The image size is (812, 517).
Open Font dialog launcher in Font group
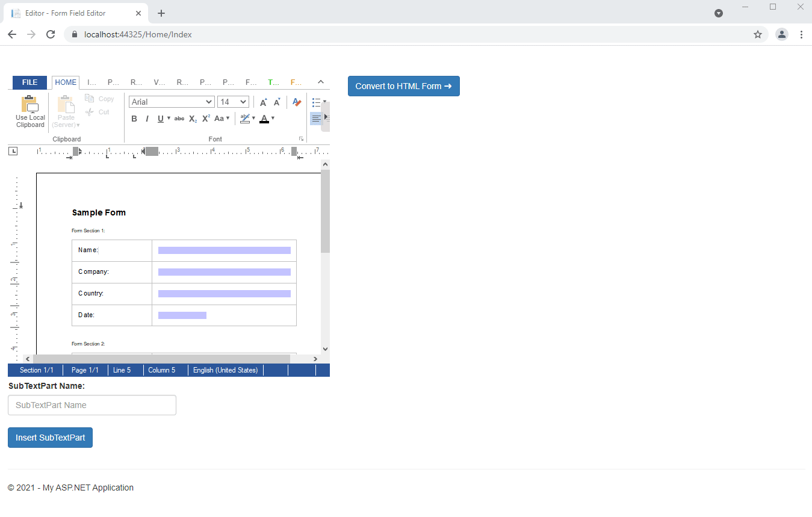tap(301, 139)
